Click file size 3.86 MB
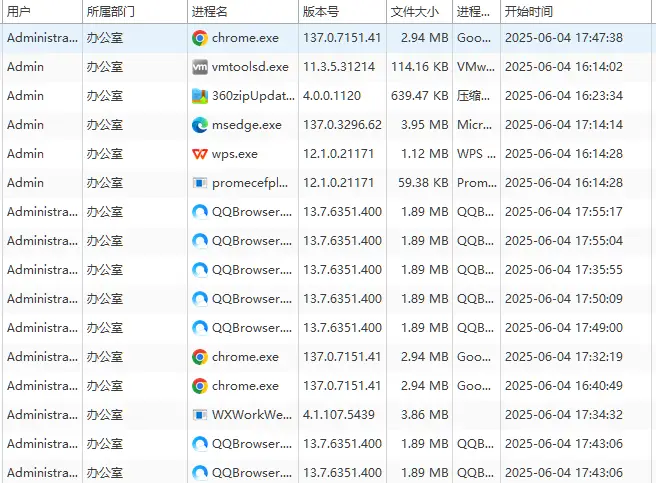 coord(425,415)
